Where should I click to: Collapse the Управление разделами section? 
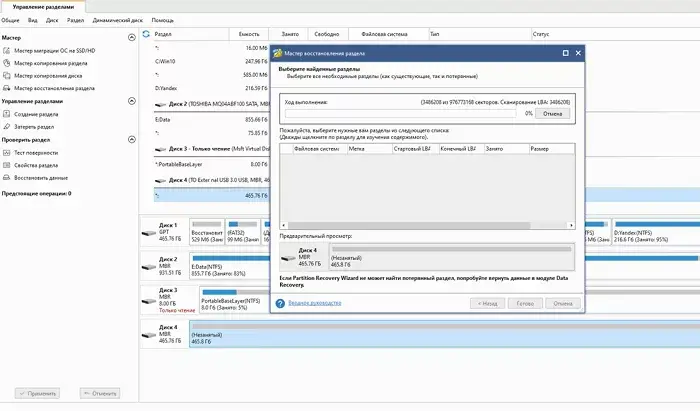[x=131, y=102]
